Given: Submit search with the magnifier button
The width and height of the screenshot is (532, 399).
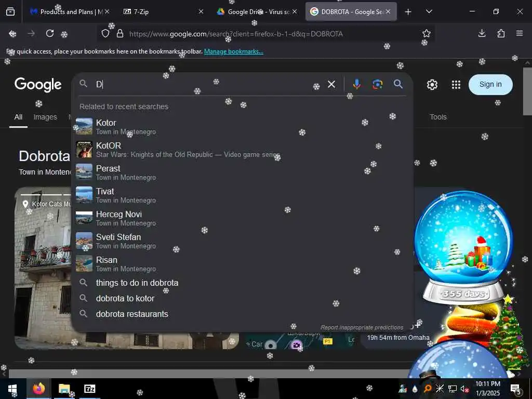Looking at the screenshot, I should 398,84.
